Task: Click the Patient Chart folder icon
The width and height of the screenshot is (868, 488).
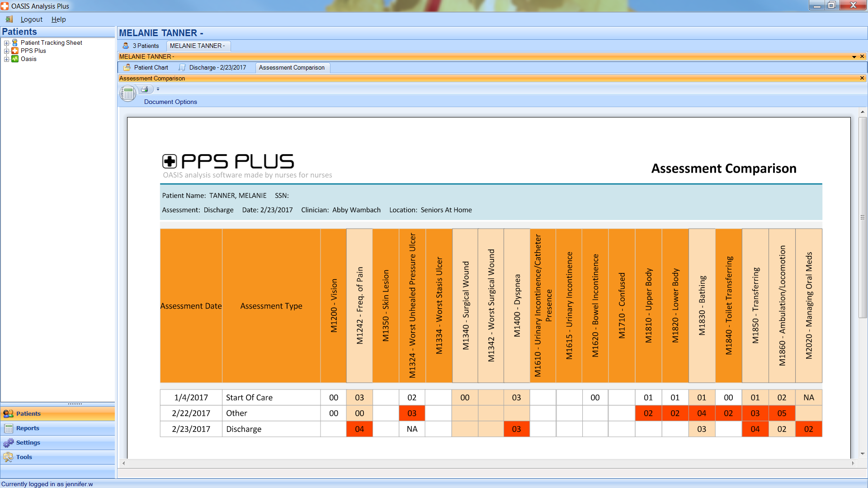Action: tap(127, 67)
